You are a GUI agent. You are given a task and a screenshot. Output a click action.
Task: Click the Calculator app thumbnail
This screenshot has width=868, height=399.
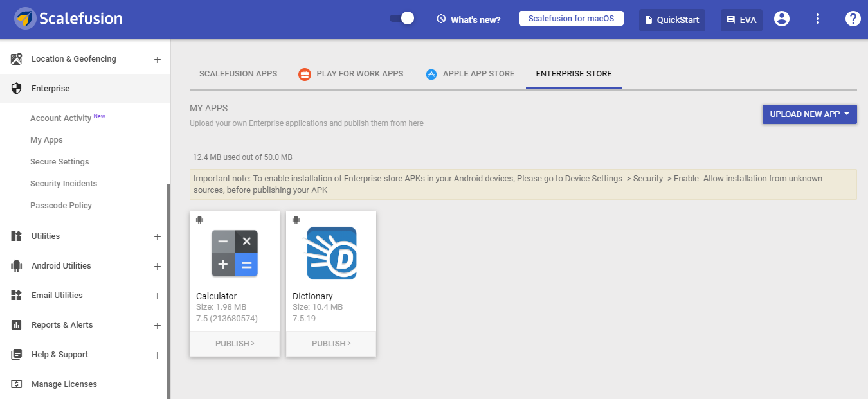(235, 253)
